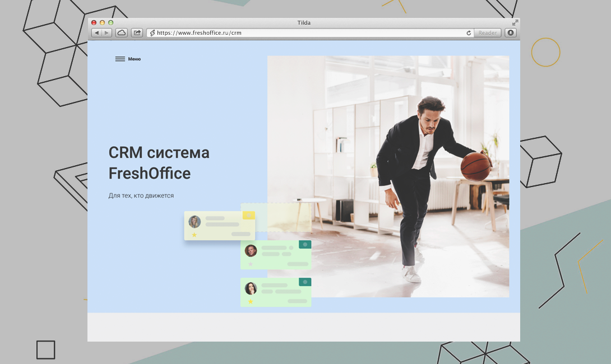Select the bottom green contact card

coord(276,292)
